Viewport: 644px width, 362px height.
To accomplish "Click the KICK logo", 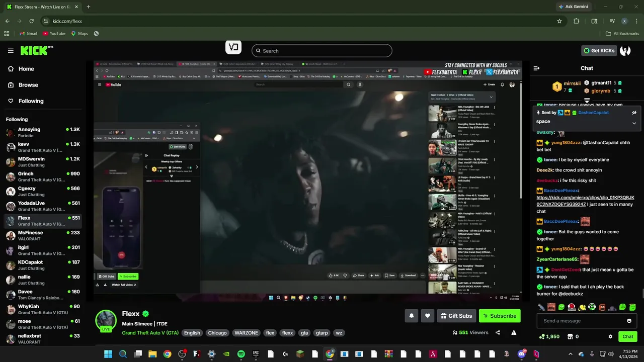I will (x=36, y=50).
